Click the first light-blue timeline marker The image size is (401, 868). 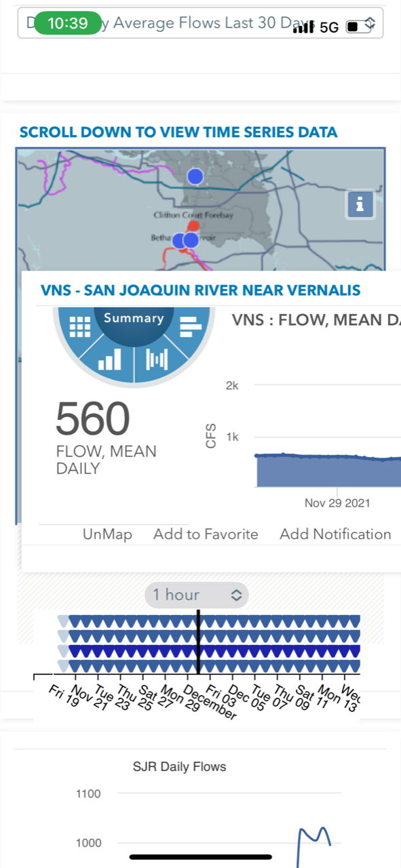point(62,620)
